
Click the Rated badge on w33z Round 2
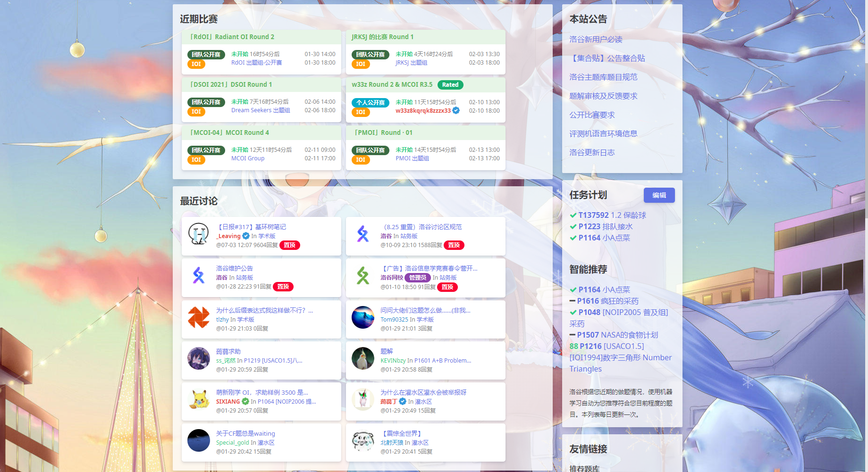[x=450, y=85]
